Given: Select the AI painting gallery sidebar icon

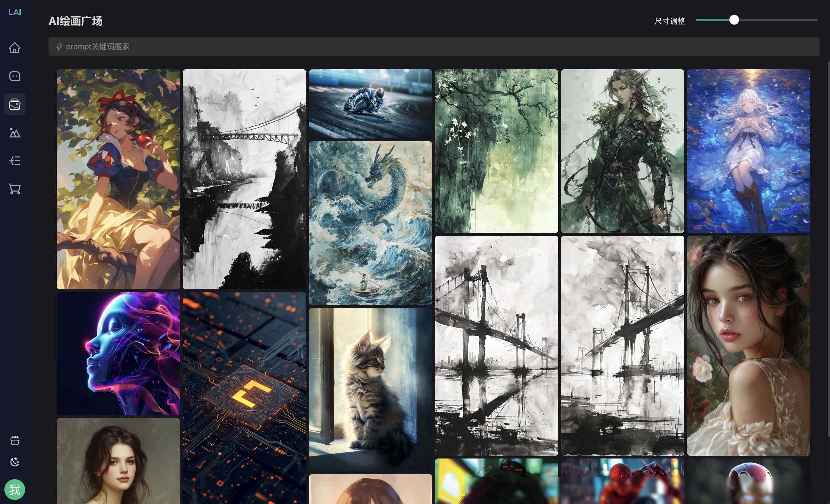Looking at the screenshot, I should [15, 104].
